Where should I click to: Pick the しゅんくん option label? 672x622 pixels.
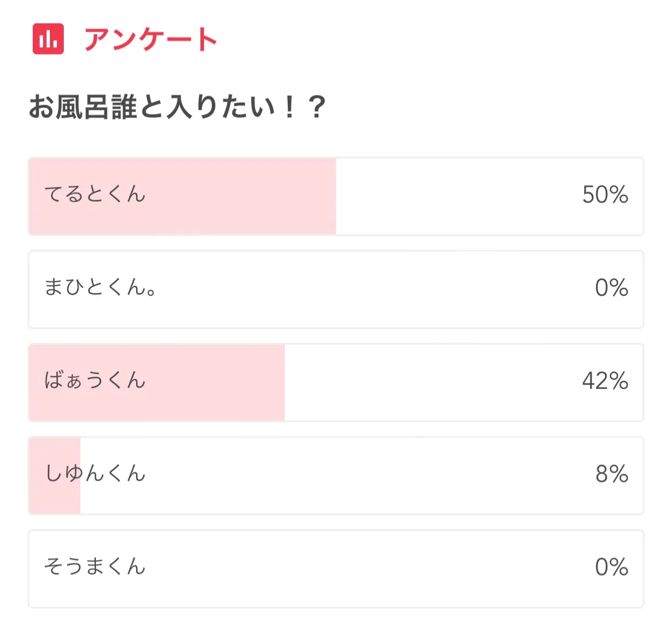click(x=95, y=474)
